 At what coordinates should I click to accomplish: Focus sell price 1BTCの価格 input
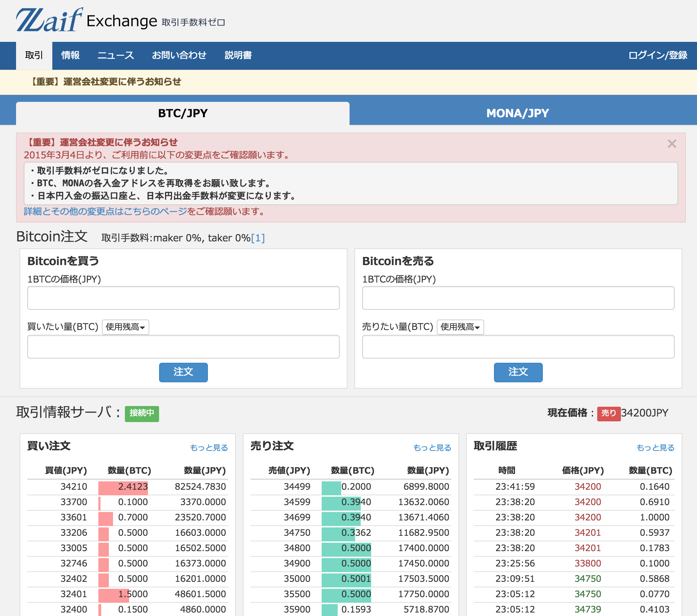518,298
